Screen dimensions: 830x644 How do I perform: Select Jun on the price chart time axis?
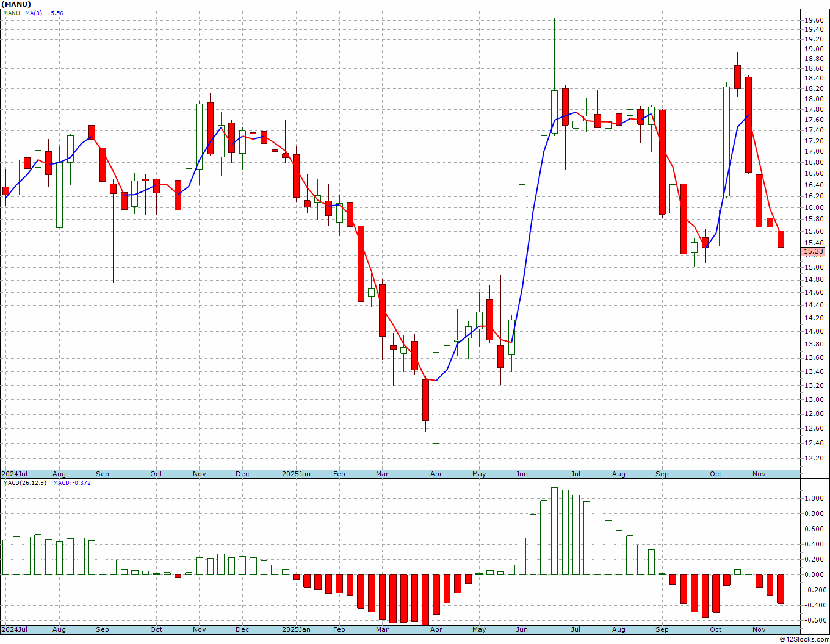tap(522, 474)
